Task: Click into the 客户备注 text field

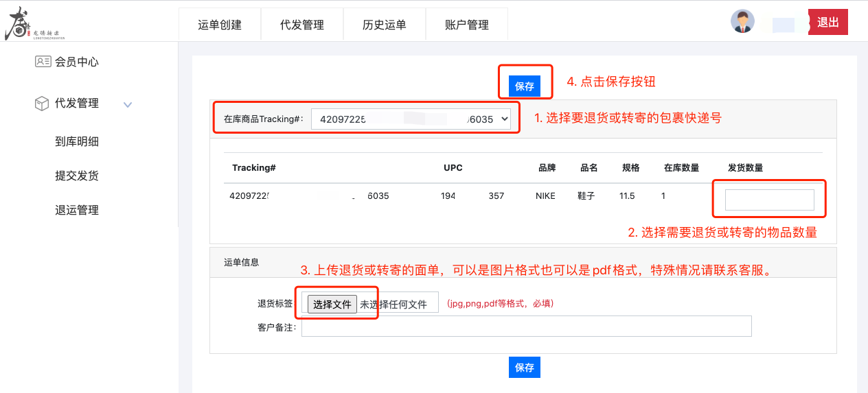Action: click(526, 326)
